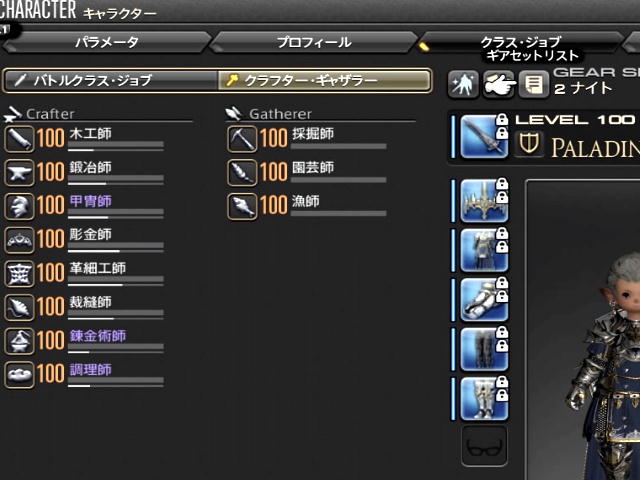Select the Alchemist 錬金術師 class name

point(98,336)
